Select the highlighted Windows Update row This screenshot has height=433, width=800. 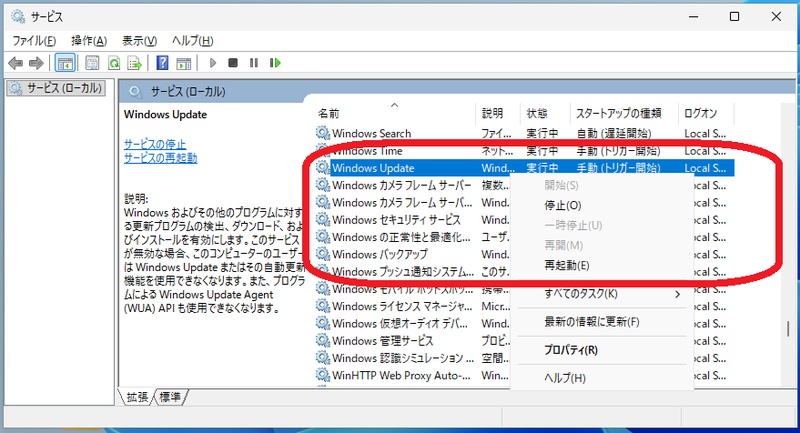[524, 168]
